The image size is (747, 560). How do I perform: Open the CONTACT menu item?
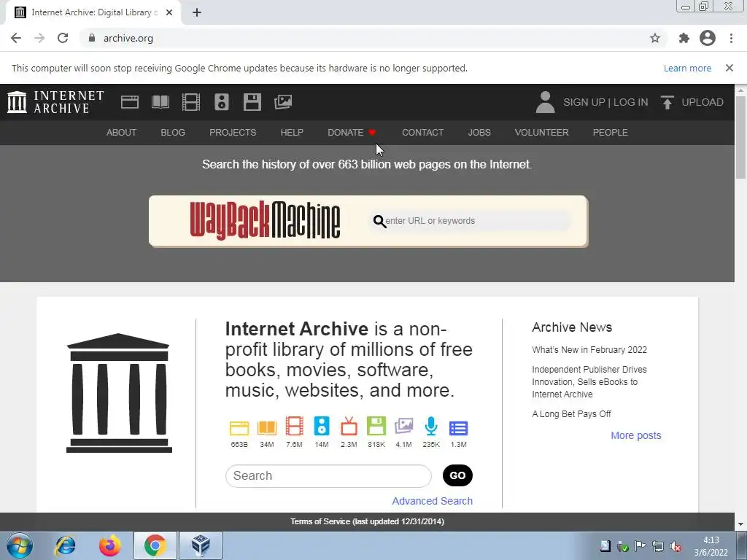(x=422, y=133)
